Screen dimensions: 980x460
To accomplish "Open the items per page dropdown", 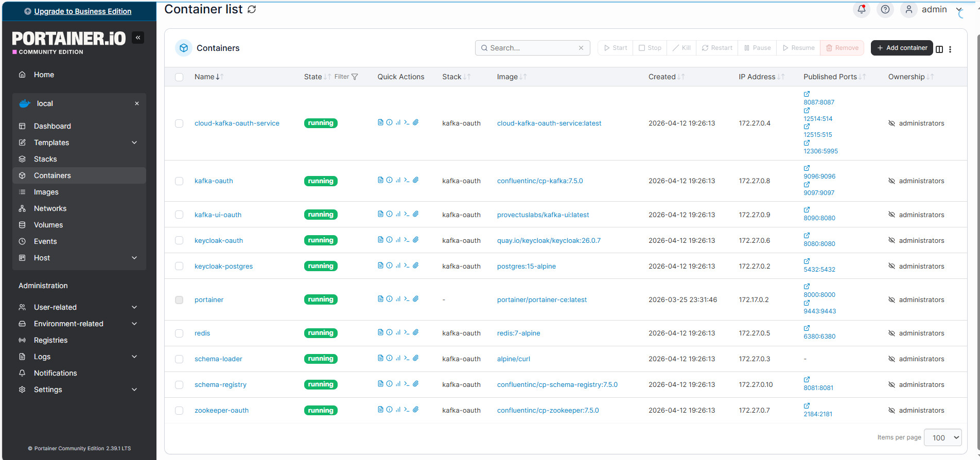I will 943,437.
